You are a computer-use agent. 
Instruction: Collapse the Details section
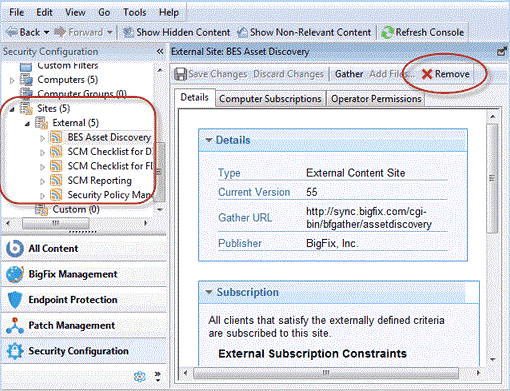(x=209, y=140)
